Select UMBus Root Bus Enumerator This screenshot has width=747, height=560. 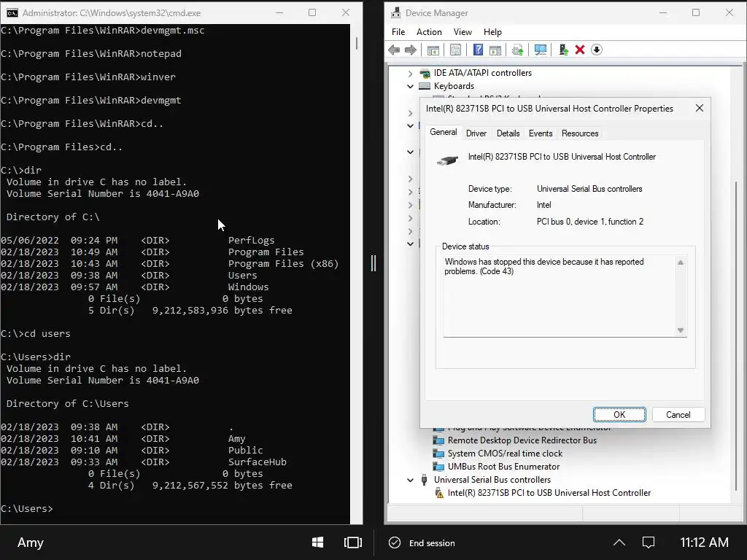click(x=503, y=467)
